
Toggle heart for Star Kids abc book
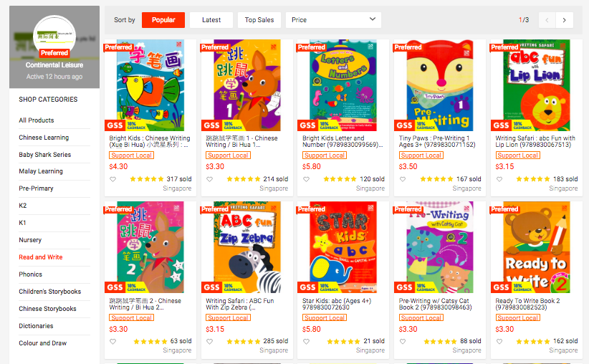(x=306, y=342)
